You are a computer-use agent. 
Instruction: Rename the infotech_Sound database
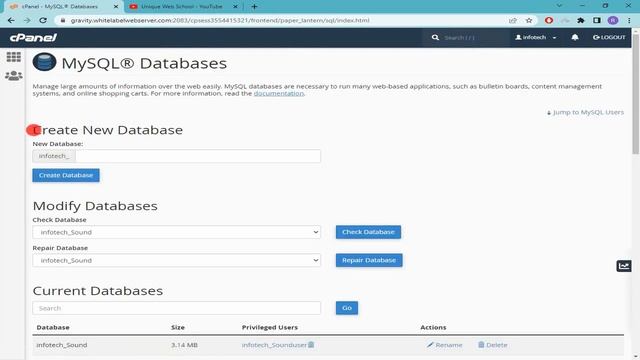click(x=444, y=345)
